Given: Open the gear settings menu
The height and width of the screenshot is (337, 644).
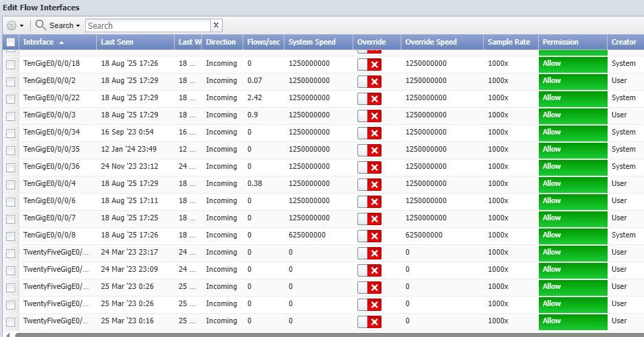Looking at the screenshot, I should pyautogui.click(x=12, y=25).
